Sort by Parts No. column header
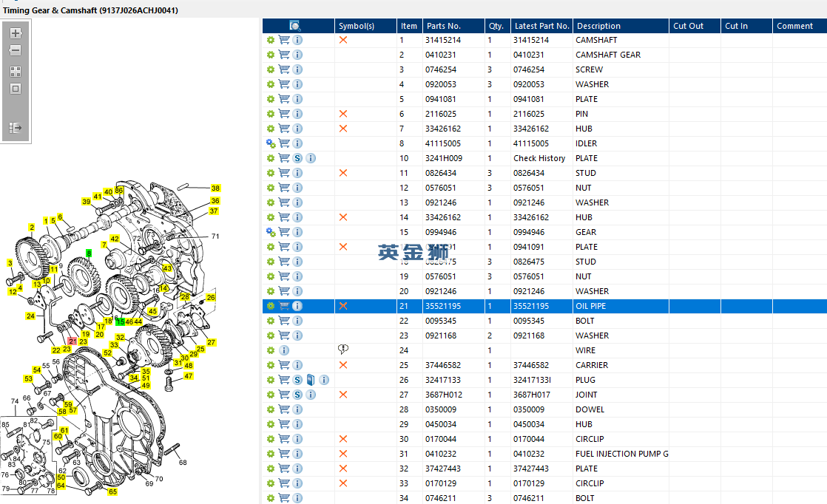Screen dimensions: 827x504 (453, 26)
